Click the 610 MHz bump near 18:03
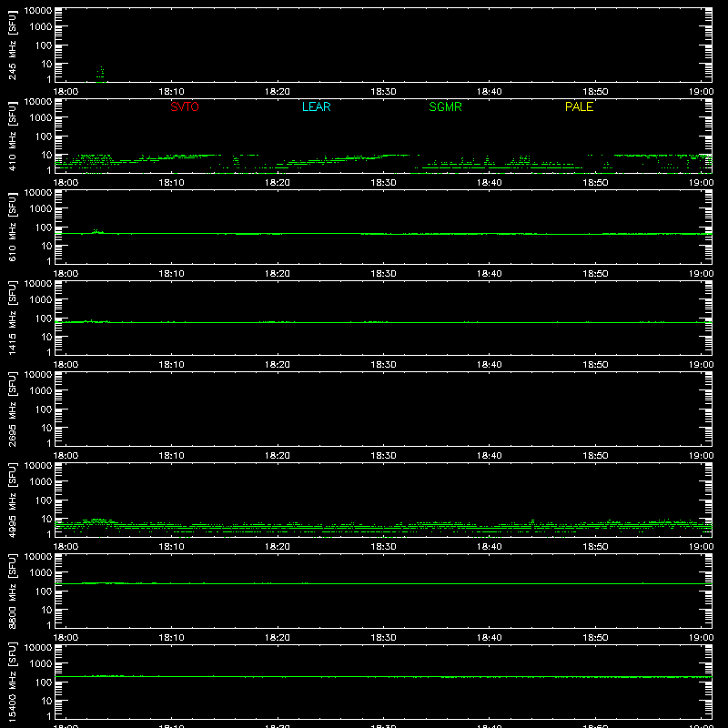 pyautogui.click(x=97, y=231)
